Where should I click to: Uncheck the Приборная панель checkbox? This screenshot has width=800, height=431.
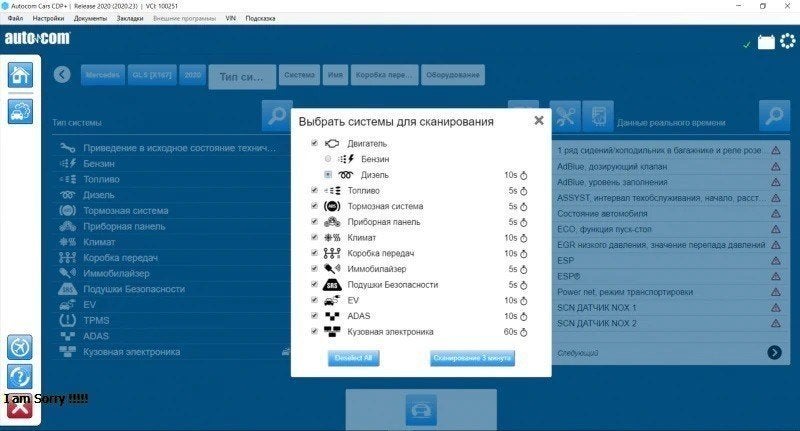pos(314,222)
